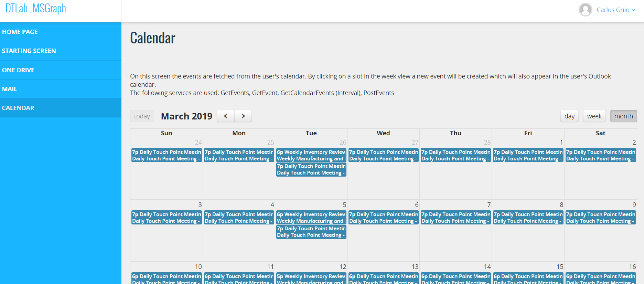Go to the Mail section
The height and width of the screenshot is (284, 644).
coord(10,89)
